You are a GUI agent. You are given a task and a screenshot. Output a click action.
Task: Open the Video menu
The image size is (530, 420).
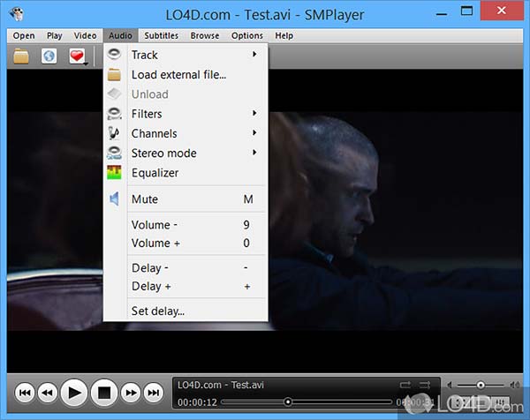[x=85, y=35]
